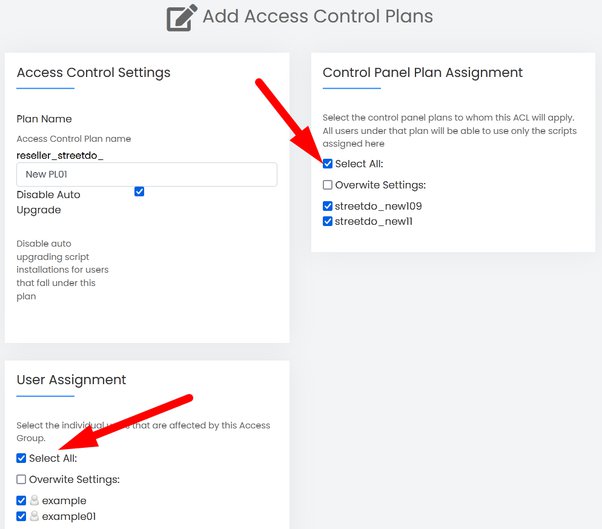
Task: Uncheck the streetdo_new109 plan checkbox
Action: tap(327, 206)
